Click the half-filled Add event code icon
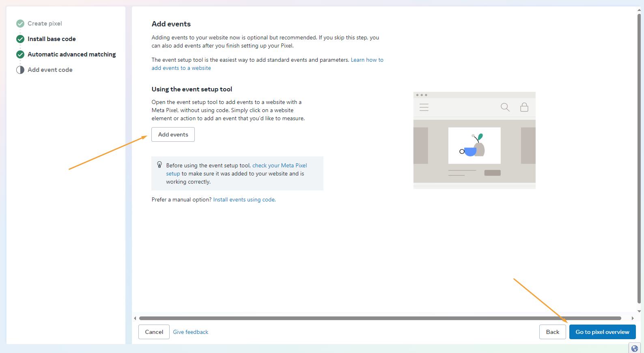The width and height of the screenshot is (644, 353). tap(20, 70)
